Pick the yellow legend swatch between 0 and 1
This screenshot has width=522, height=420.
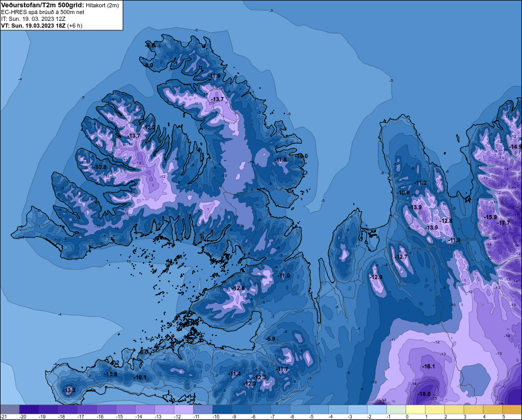416,410
